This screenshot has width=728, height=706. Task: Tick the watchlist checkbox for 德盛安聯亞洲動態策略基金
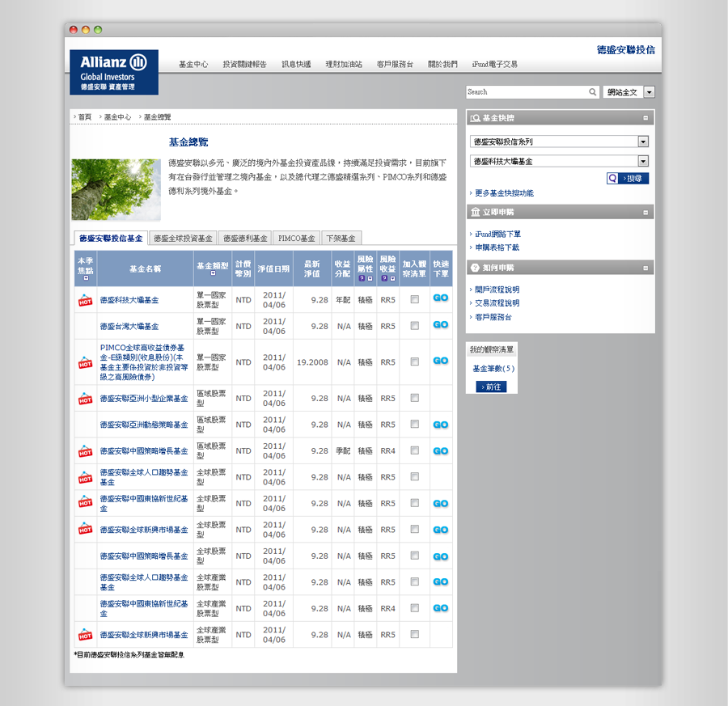pyautogui.click(x=415, y=425)
